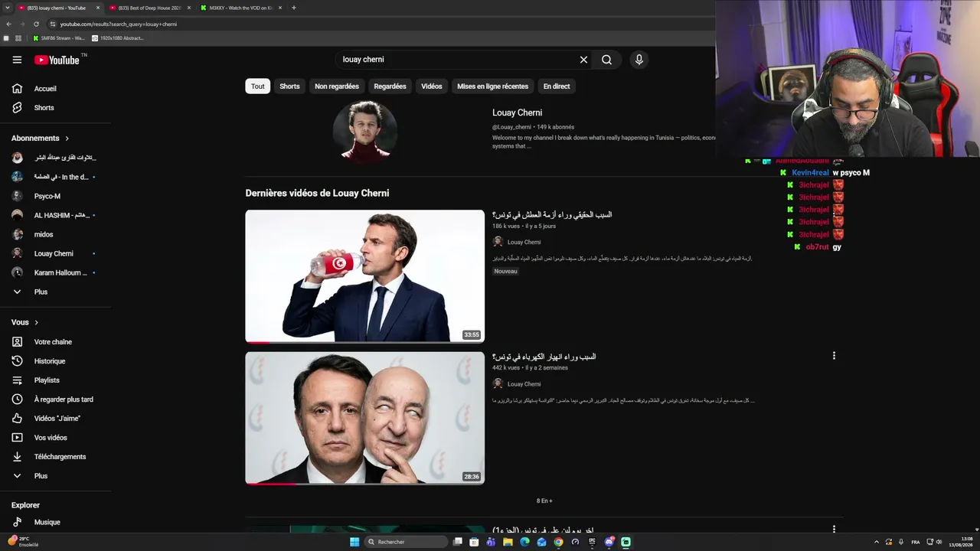Select the Vidéos filter chip
This screenshot has height=551, width=980.
[x=432, y=86]
